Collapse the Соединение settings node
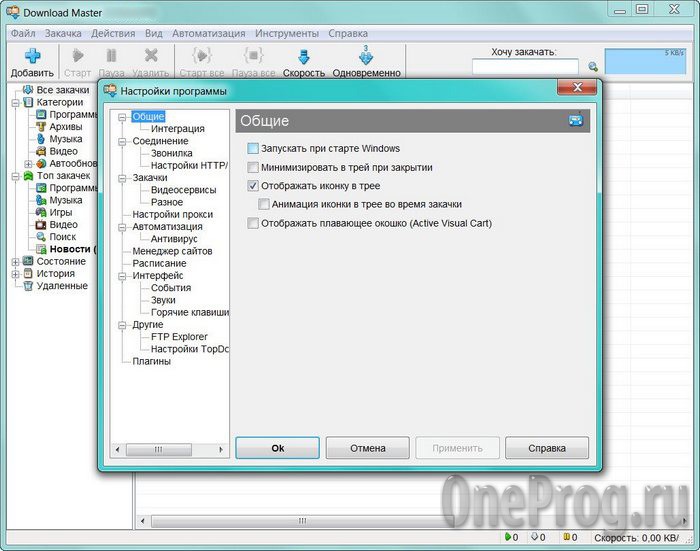The height and width of the screenshot is (551, 700). click(x=122, y=142)
